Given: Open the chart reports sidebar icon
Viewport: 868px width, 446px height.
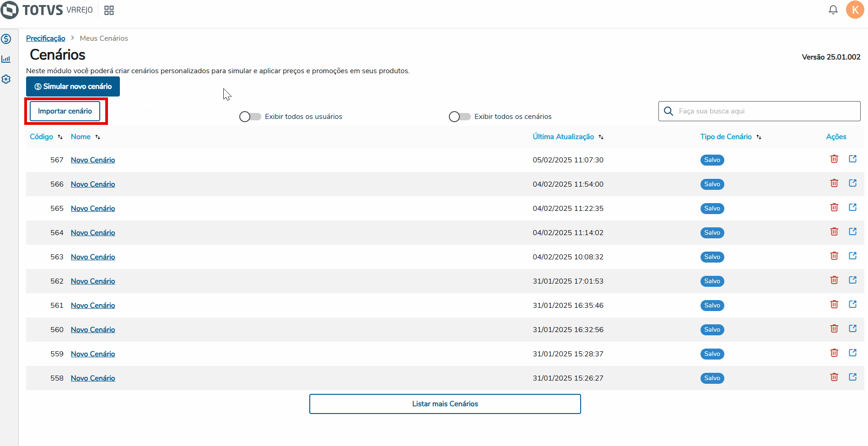Looking at the screenshot, I should 6,59.
